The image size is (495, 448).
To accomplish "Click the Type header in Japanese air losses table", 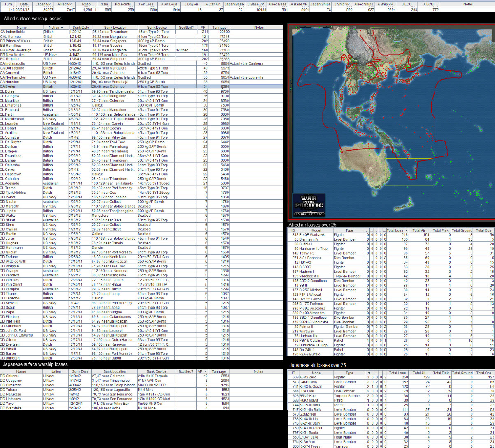I will click(x=349, y=373).
